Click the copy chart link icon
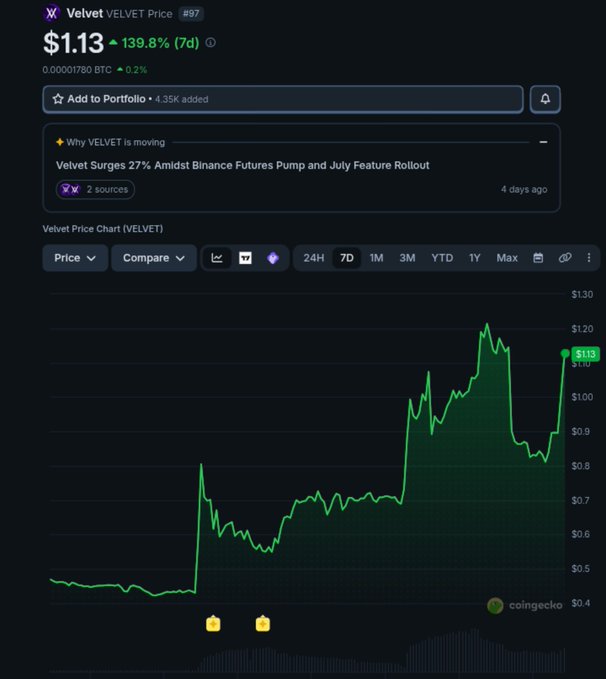Viewport: 606px width, 679px height. coord(565,258)
